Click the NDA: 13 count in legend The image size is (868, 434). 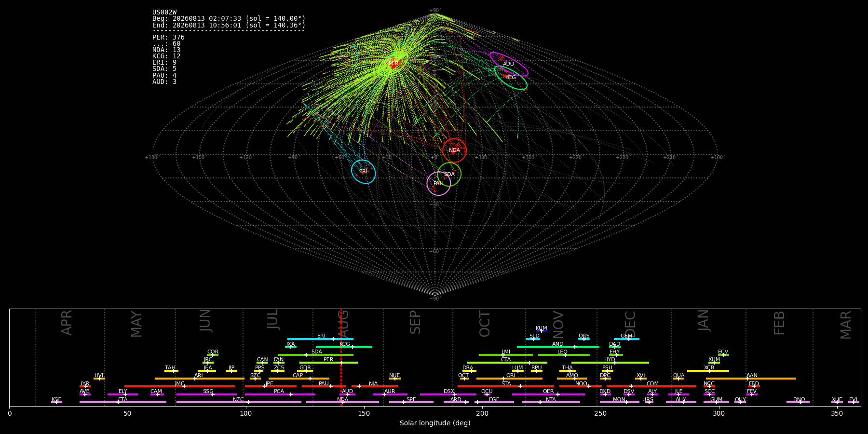point(166,50)
